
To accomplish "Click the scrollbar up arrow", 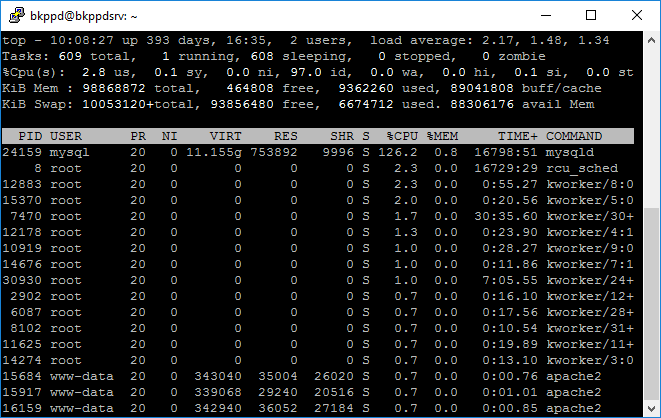I will (x=652, y=39).
